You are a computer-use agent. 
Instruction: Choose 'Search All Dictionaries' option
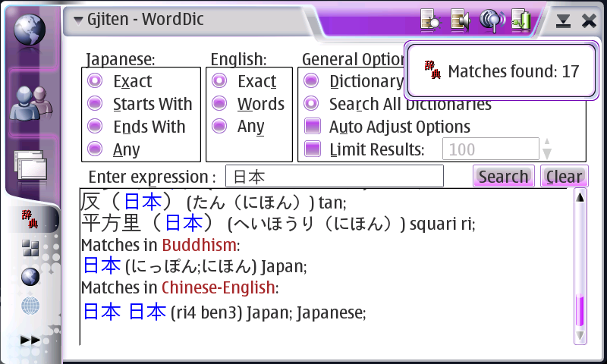click(x=312, y=104)
